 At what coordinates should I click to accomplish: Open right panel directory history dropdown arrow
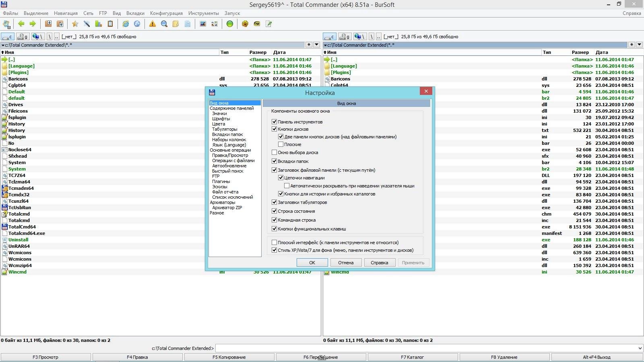[639, 45]
